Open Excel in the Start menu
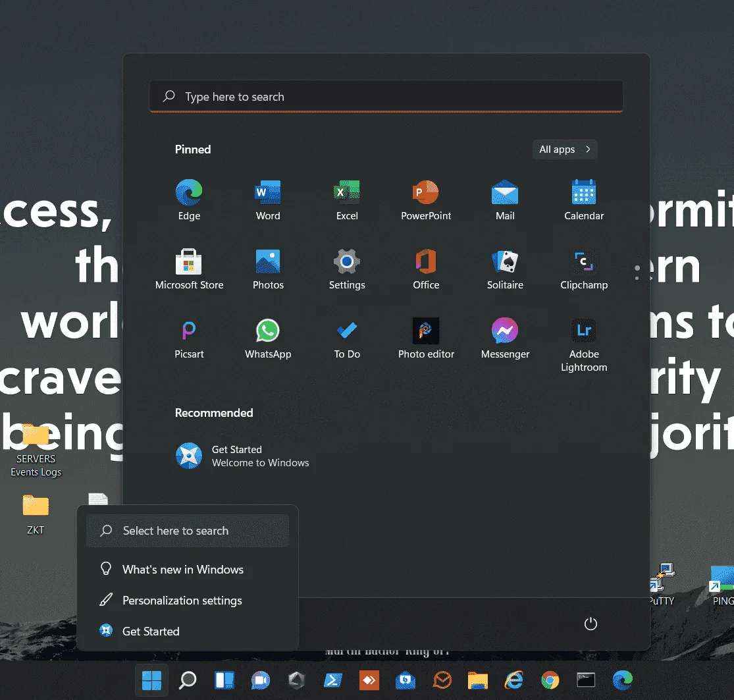This screenshot has height=700, width=734. click(347, 200)
